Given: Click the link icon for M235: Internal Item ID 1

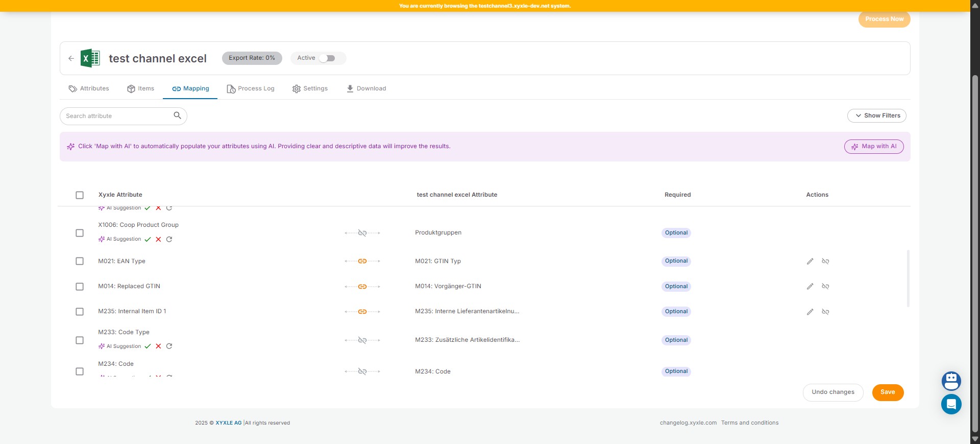Looking at the screenshot, I should coord(362,312).
